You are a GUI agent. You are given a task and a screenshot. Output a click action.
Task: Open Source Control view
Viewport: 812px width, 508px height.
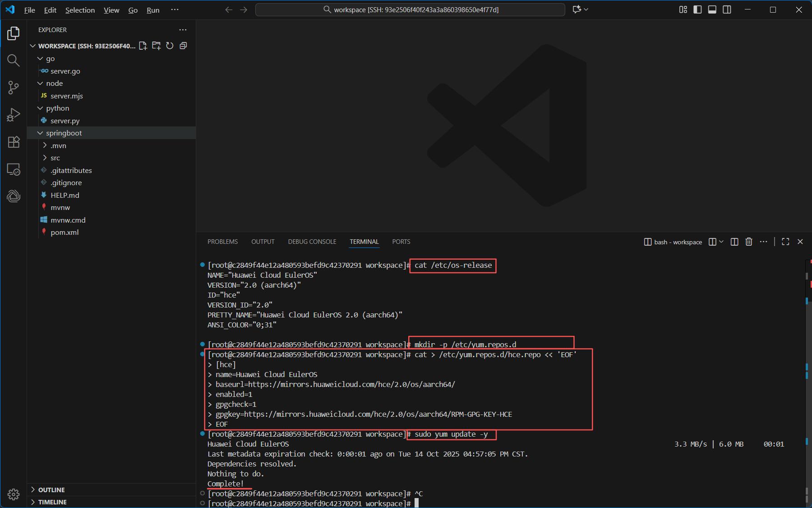14,88
